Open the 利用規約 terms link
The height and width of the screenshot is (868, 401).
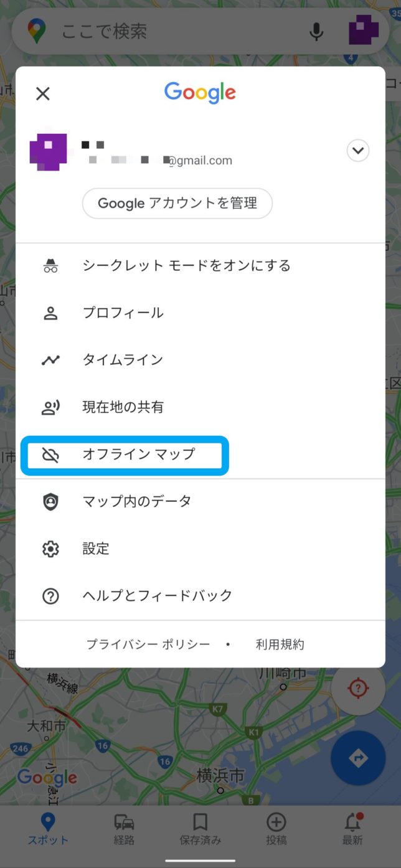[280, 644]
